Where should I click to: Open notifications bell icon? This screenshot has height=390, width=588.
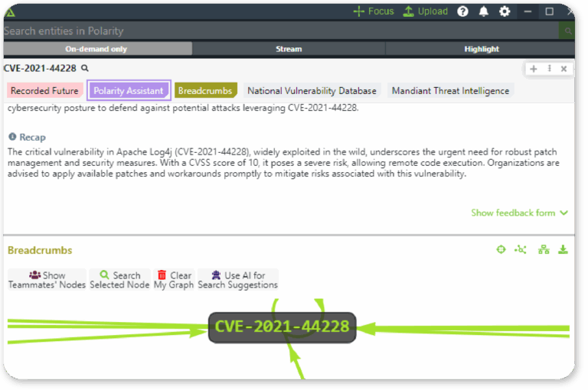[x=484, y=11]
